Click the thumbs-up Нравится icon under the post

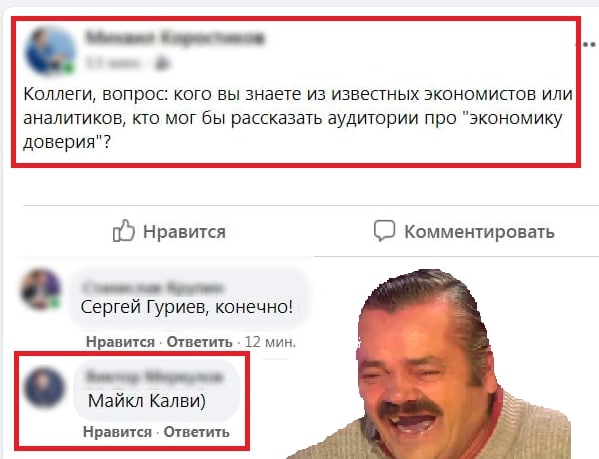pyautogui.click(x=124, y=230)
